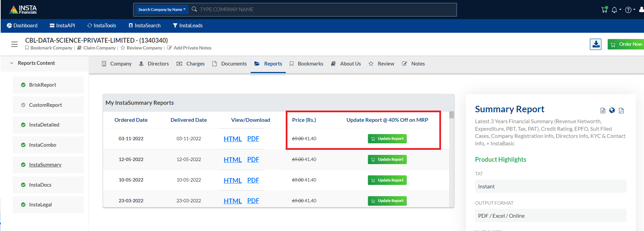
Task: Click Update Report for 03-11-2022 row
Action: coord(387,139)
